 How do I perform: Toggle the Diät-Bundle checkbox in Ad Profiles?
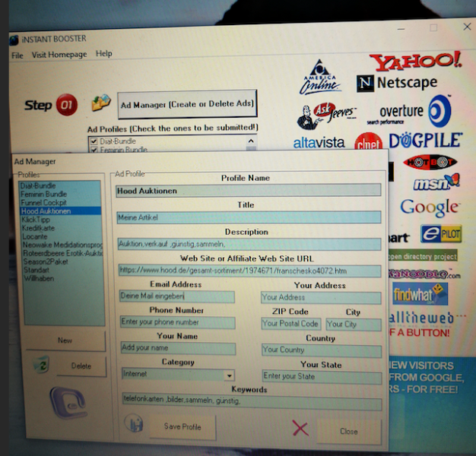coord(93,141)
